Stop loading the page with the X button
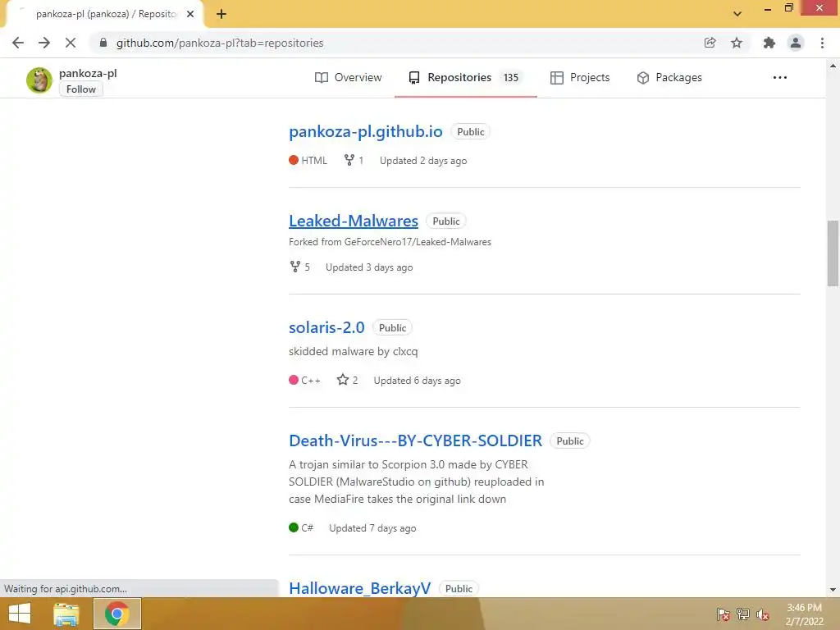The width and height of the screenshot is (840, 630). click(71, 43)
